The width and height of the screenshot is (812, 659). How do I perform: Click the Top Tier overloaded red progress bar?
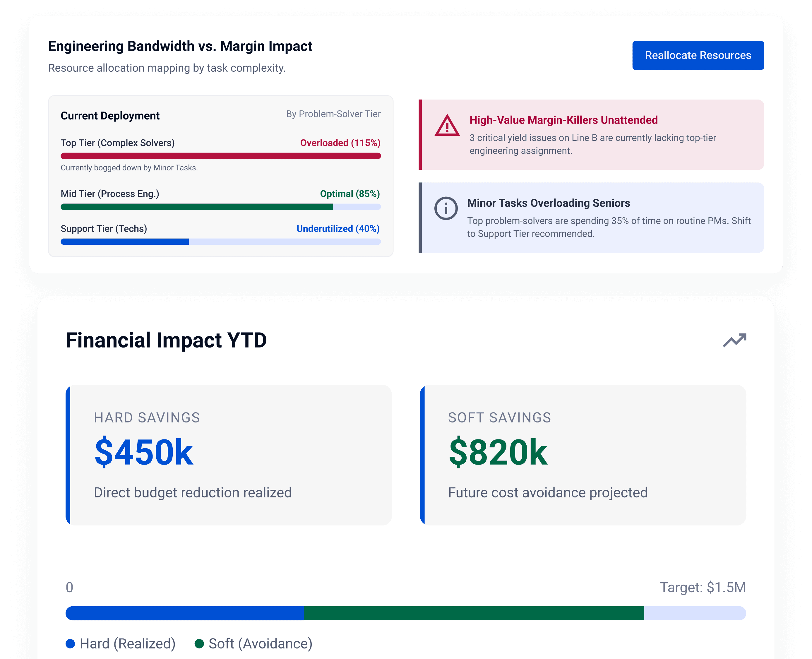coord(220,156)
